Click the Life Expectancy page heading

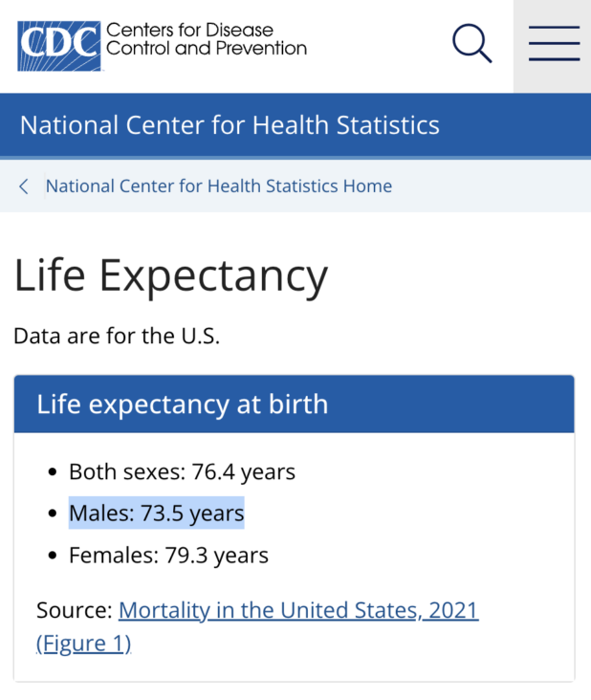(x=171, y=276)
